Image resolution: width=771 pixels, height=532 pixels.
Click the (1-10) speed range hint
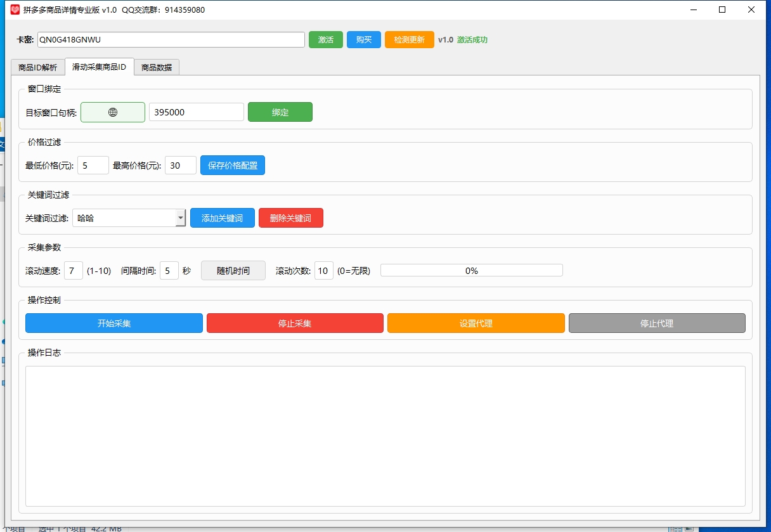tap(99, 271)
